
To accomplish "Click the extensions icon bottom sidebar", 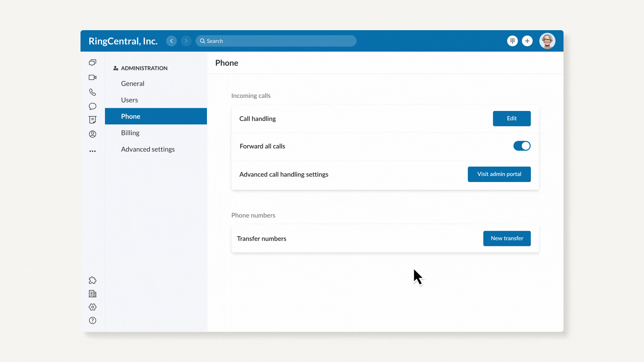I will pos(93,280).
